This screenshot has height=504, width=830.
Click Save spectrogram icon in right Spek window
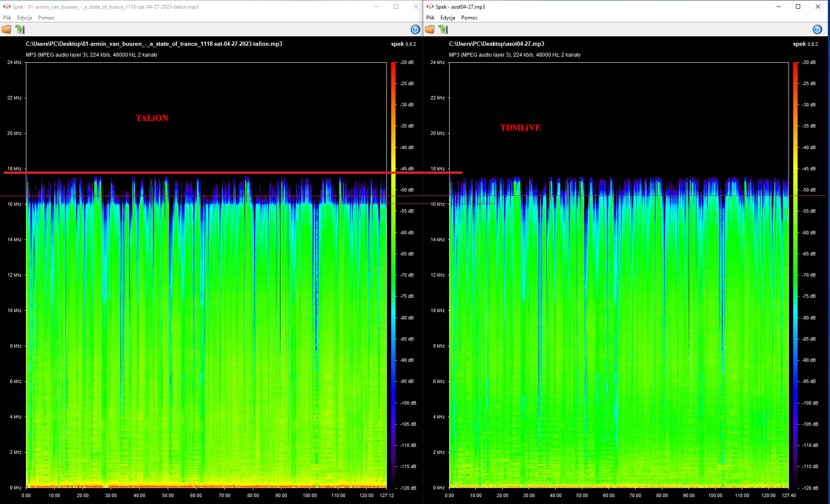pyautogui.click(x=443, y=29)
